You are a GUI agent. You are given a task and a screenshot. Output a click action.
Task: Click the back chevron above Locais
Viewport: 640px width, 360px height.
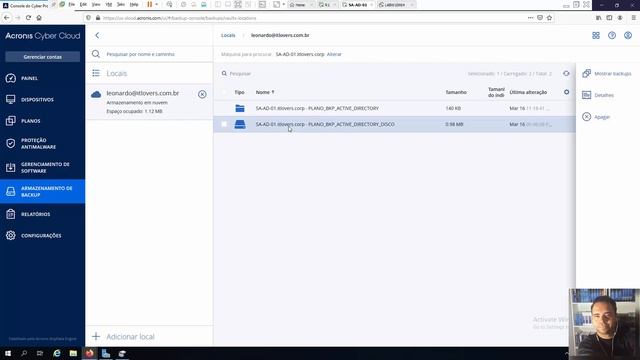tap(97, 36)
